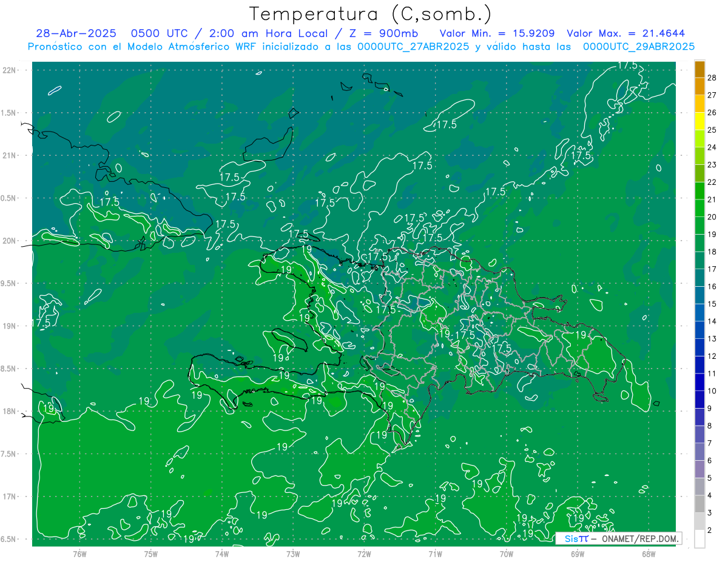Click the color scale label "7"
The height and width of the screenshot is (562, 728).
pyautogui.click(x=710, y=443)
